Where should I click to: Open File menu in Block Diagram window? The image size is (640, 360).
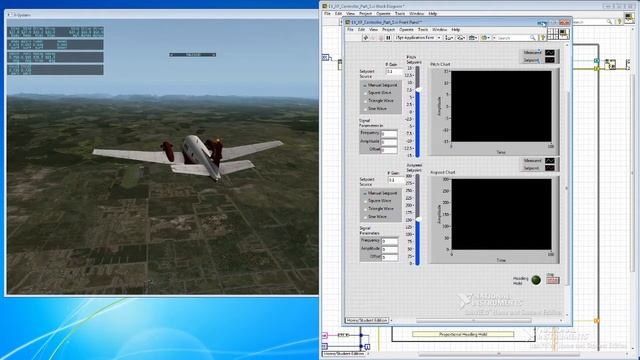(x=327, y=13)
